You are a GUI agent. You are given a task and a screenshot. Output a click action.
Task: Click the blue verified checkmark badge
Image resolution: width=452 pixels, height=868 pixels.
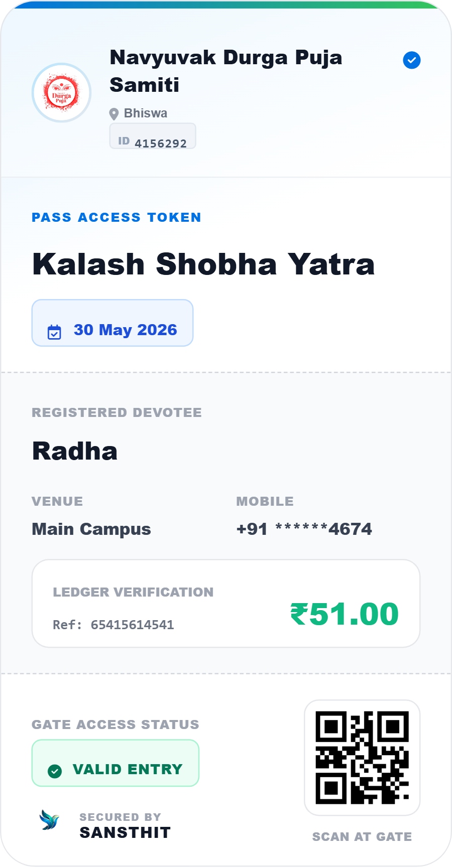412,60
